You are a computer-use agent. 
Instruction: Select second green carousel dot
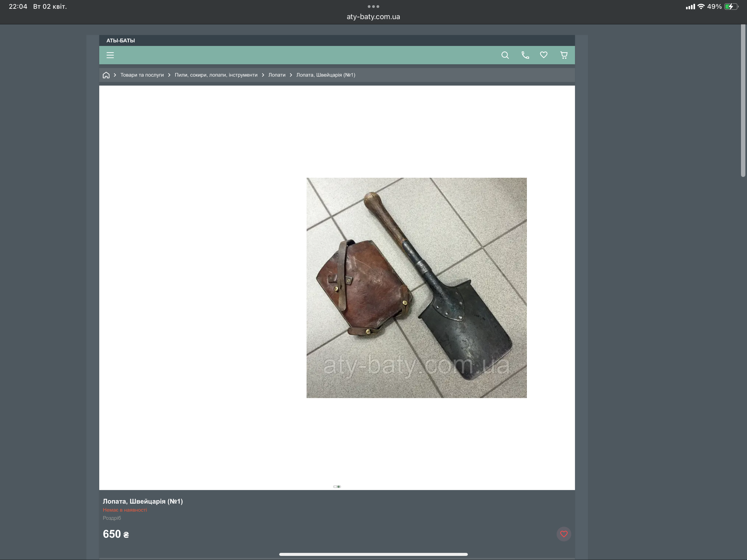point(339,487)
